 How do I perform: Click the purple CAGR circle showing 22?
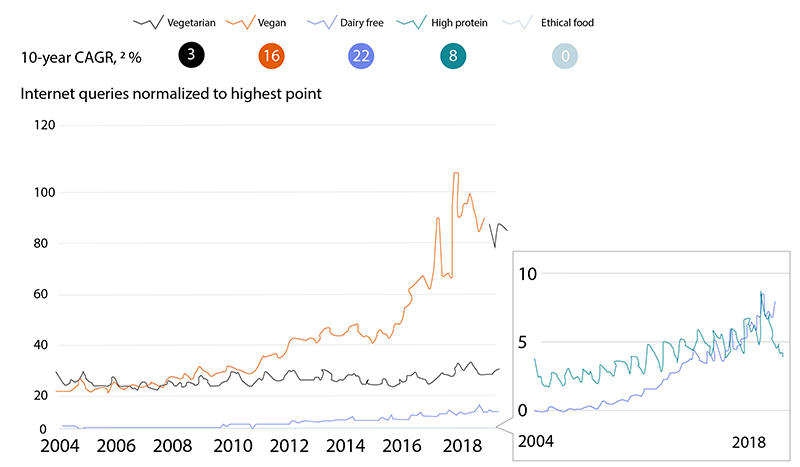362,57
